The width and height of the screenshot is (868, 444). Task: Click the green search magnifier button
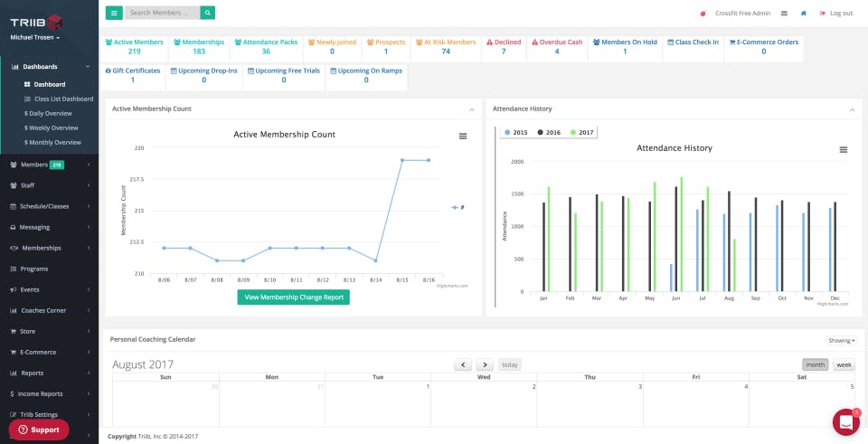pyautogui.click(x=208, y=13)
